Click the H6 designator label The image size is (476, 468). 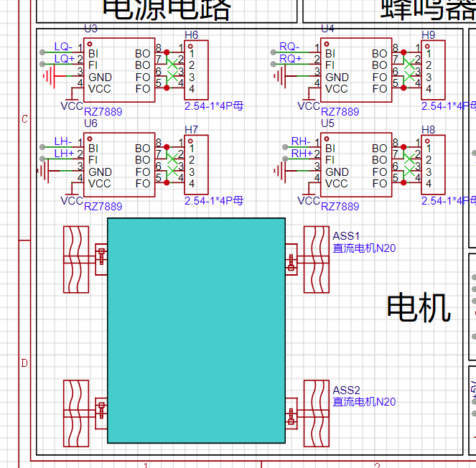click(x=191, y=35)
